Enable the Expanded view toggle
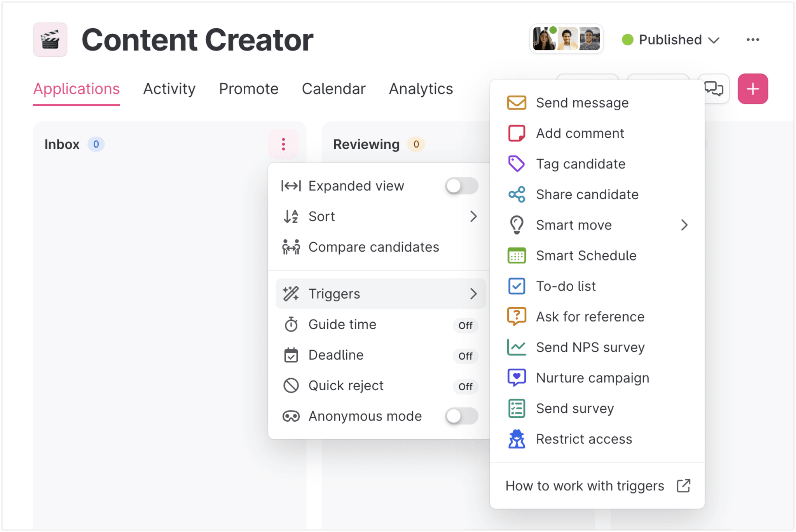Image resolution: width=796 pixels, height=532 pixels. (x=461, y=186)
